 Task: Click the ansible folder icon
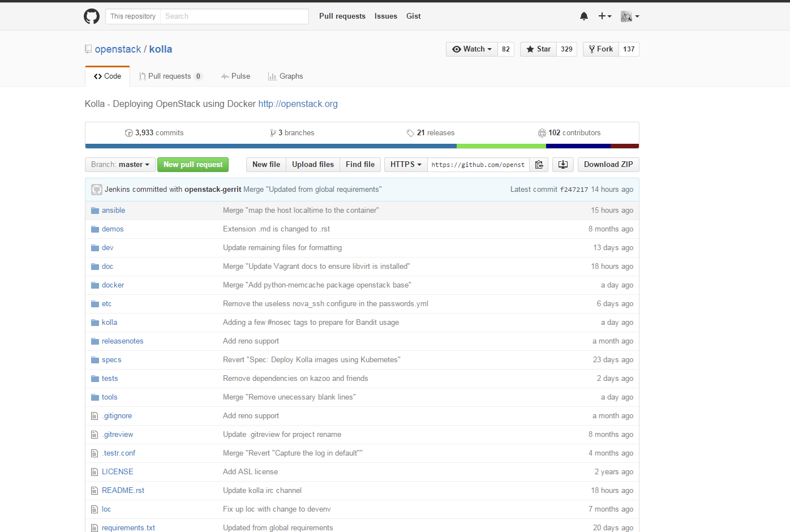pos(95,211)
